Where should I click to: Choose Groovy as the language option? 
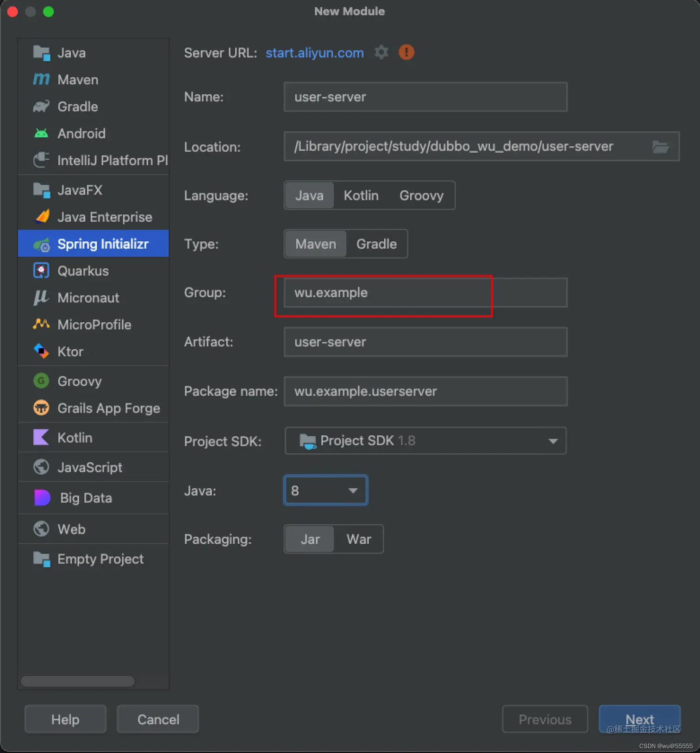(x=421, y=195)
